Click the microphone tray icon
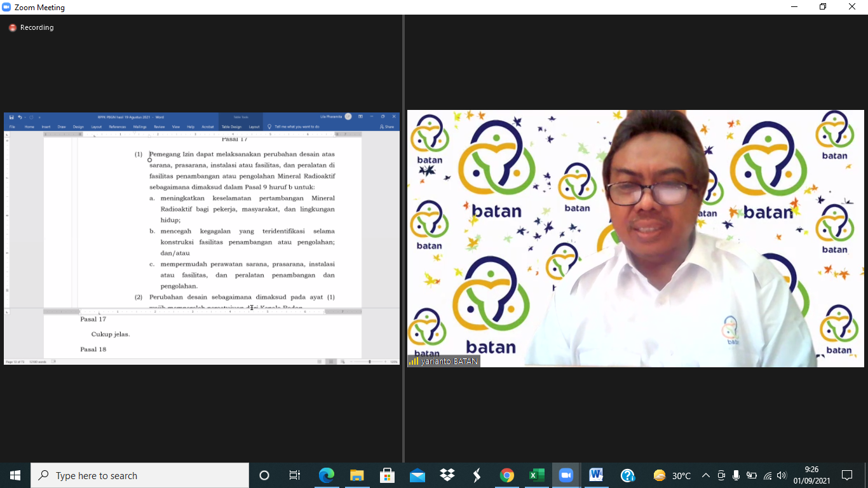Viewport: 868px width, 488px height. pos(736,475)
